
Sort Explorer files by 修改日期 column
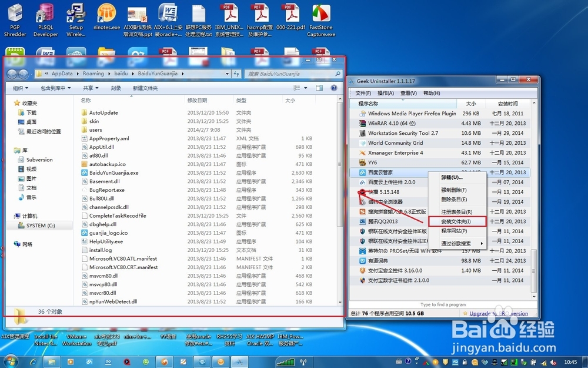click(210, 100)
